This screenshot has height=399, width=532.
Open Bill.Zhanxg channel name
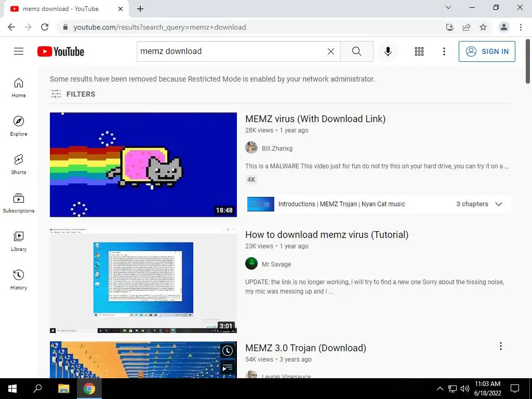[x=277, y=148]
